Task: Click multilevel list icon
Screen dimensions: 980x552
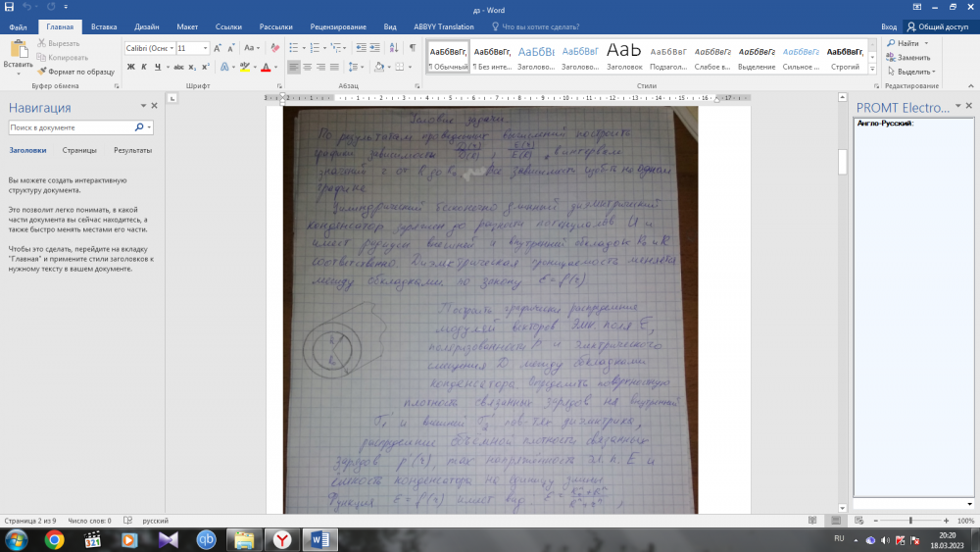Action: pyautogui.click(x=335, y=48)
